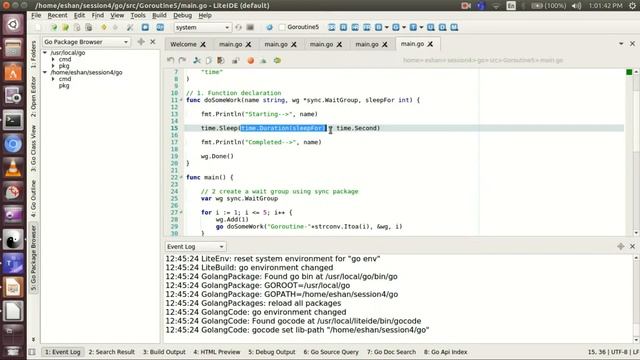Click the editor vertical scrollbar
Image resolution: width=640 pixels, height=360 pixels.
coord(636,153)
